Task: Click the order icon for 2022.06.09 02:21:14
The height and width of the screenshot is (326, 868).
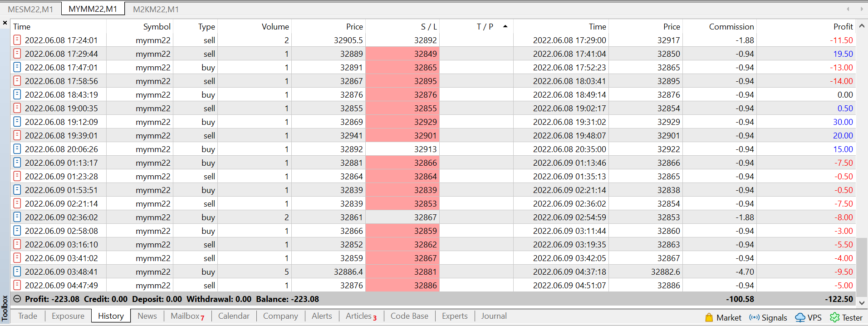Action: (17, 203)
